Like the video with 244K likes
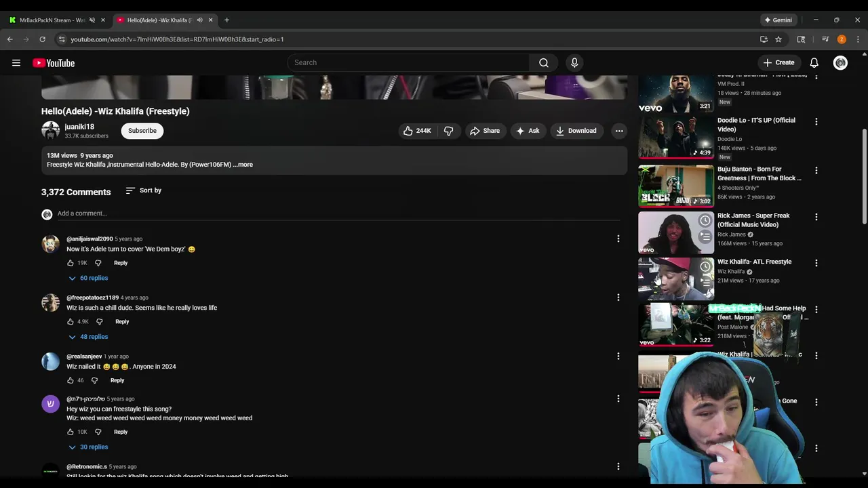The width and height of the screenshot is (868, 488). click(x=417, y=131)
